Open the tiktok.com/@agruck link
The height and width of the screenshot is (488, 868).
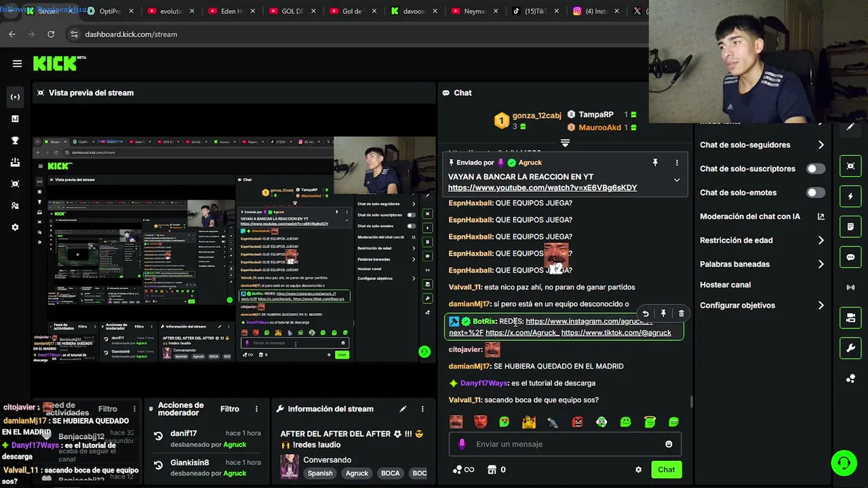[x=616, y=333]
